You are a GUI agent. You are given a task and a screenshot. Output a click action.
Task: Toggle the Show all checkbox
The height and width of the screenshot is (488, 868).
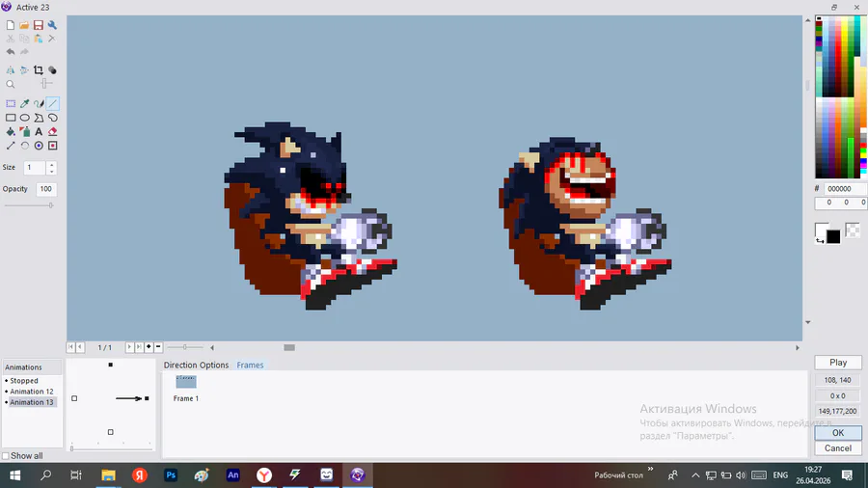pos(6,456)
